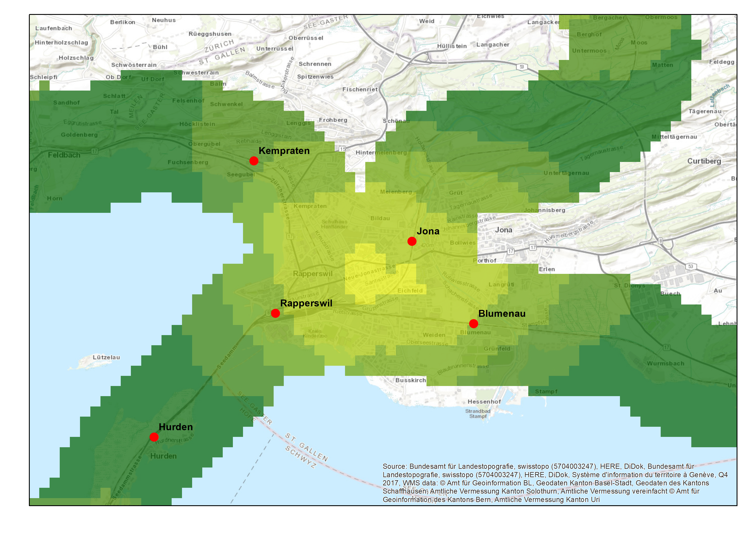Click the red dot at Kempraten station
This screenshot has width=756, height=535.
[x=254, y=161]
